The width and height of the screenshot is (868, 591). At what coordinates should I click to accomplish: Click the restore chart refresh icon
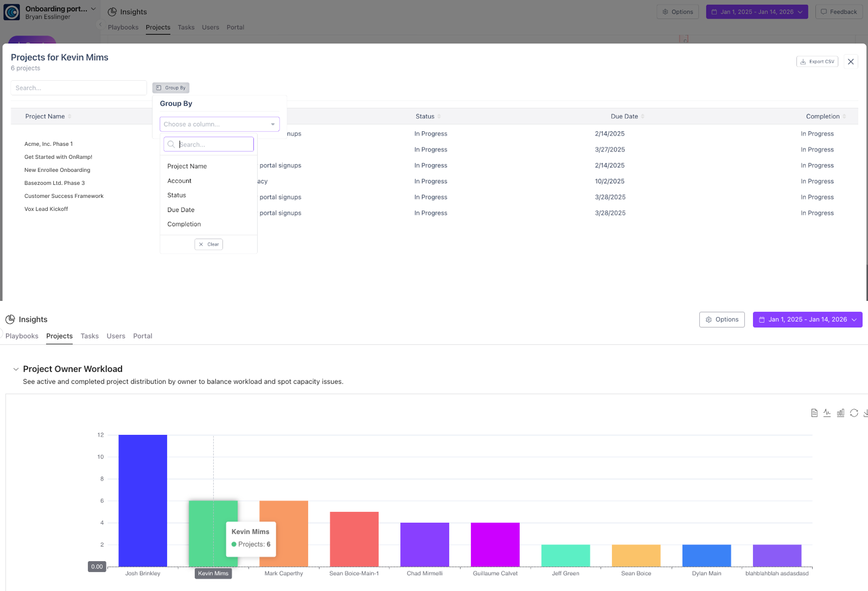[x=854, y=413]
